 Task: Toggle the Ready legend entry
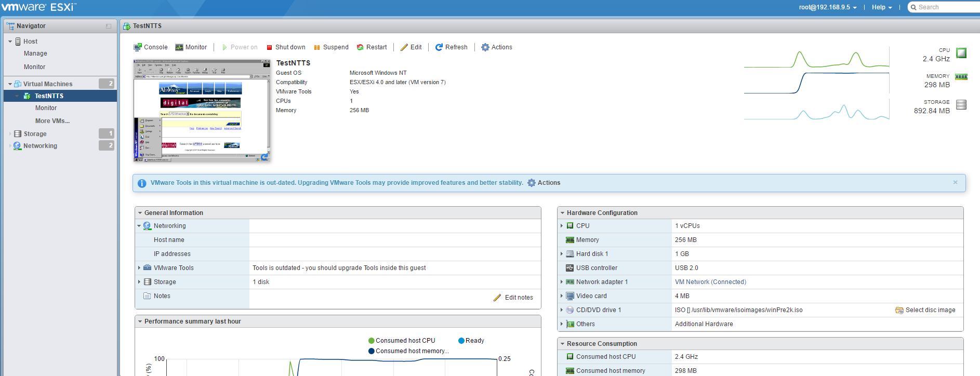(x=471, y=341)
